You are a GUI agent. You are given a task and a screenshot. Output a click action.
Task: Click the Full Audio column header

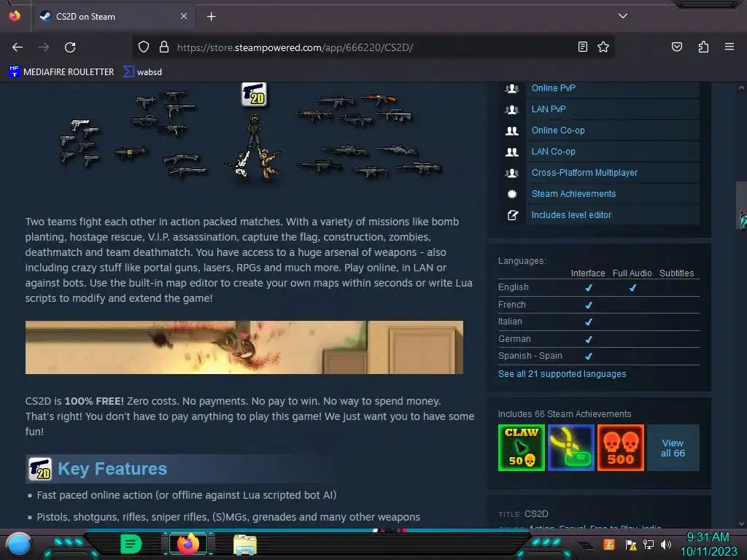(x=632, y=273)
